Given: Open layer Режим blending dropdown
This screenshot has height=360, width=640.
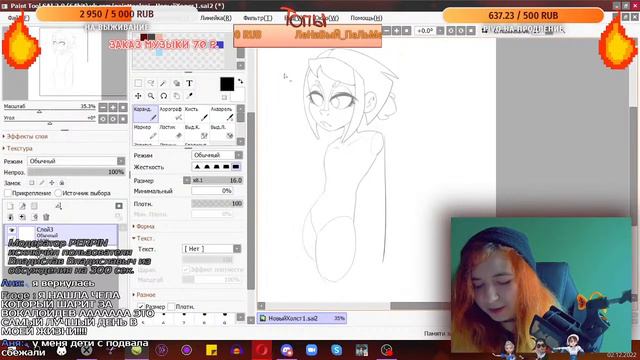Looking at the screenshot, I should pos(76,161).
